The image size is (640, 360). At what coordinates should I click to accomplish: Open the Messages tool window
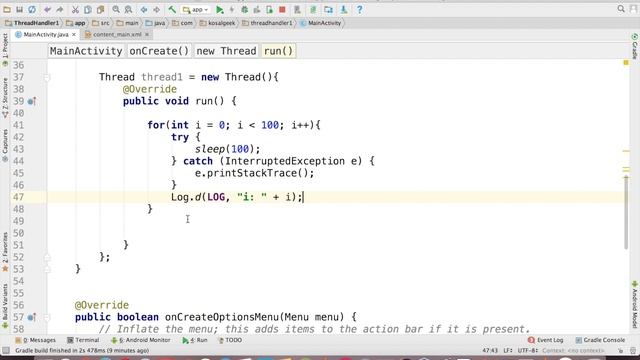pos(36,340)
